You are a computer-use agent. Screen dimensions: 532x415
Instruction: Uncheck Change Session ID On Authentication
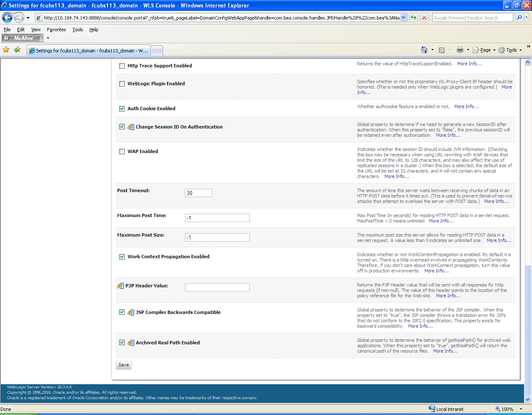click(122, 127)
